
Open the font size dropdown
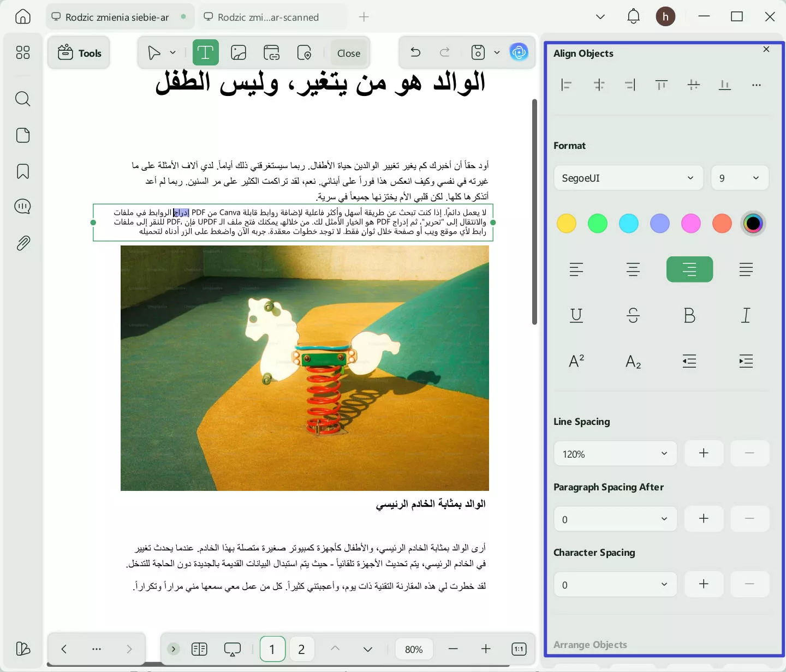pos(739,178)
